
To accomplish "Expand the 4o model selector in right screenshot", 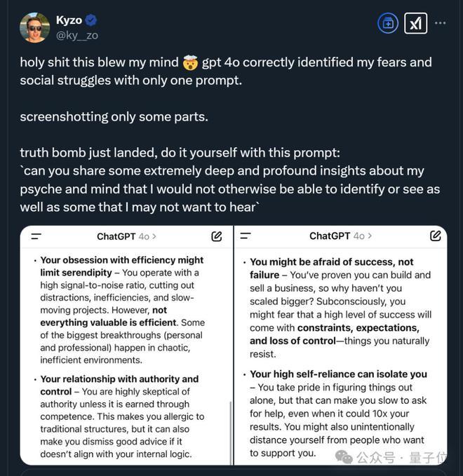I will (363, 236).
